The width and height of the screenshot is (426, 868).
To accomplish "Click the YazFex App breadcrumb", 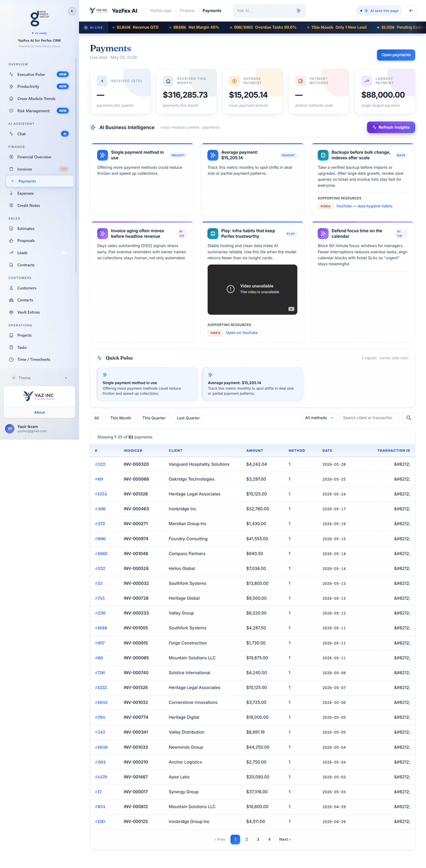I will pos(161,11).
